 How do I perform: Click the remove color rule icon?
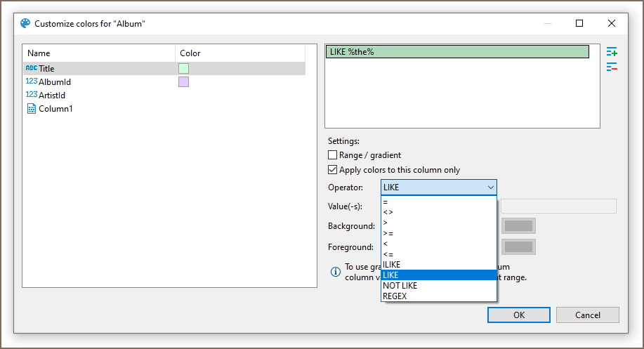pyautogui.click(x=612, y=67)
